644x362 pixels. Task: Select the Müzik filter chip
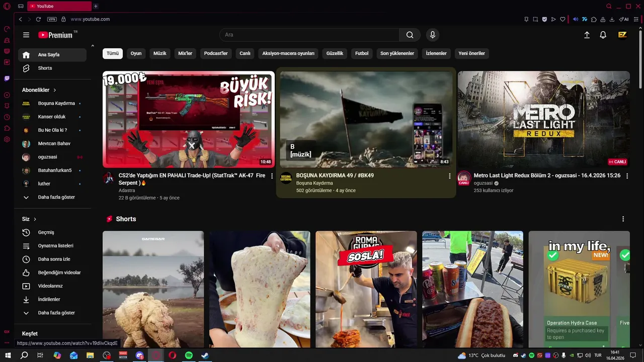pos(159,53)
